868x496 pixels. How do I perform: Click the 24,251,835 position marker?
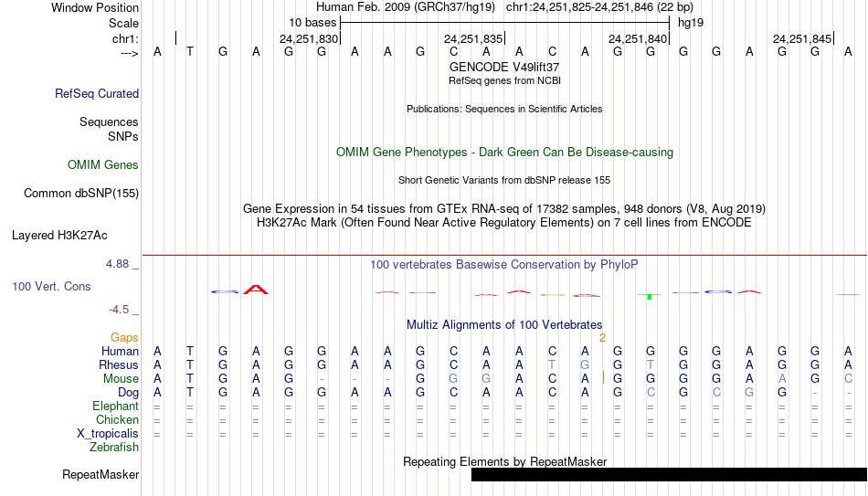473,38
